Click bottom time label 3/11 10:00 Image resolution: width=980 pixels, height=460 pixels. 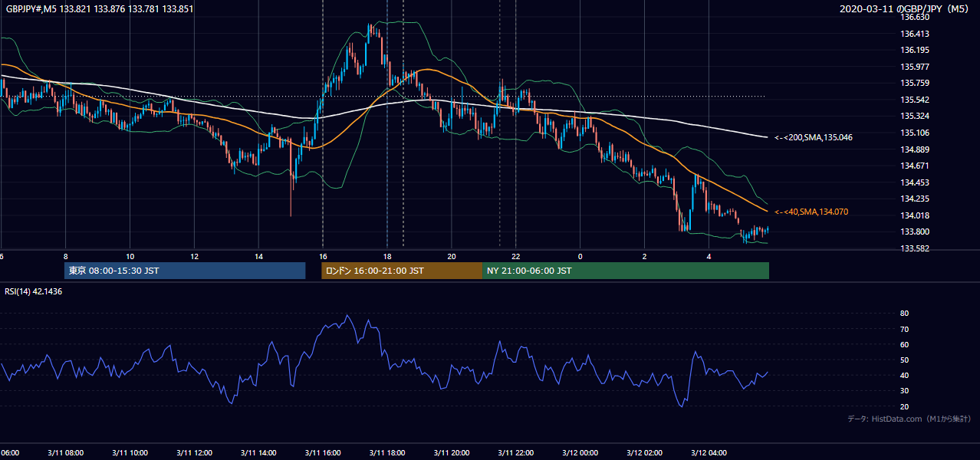tap(130, 453)
